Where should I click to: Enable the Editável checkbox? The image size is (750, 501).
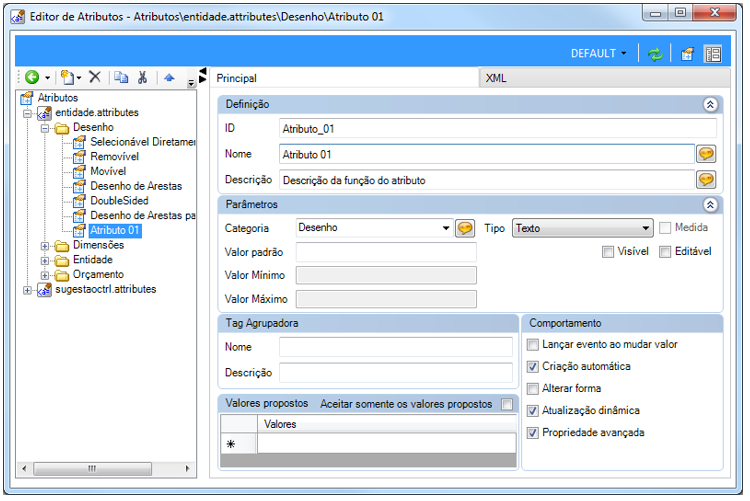665,252
